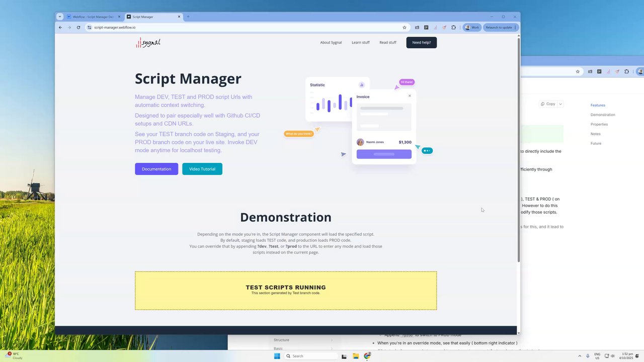The height and width of the screenshot is (362, 644).
Task: Click the Documentation button
Action: pos(156,169)
